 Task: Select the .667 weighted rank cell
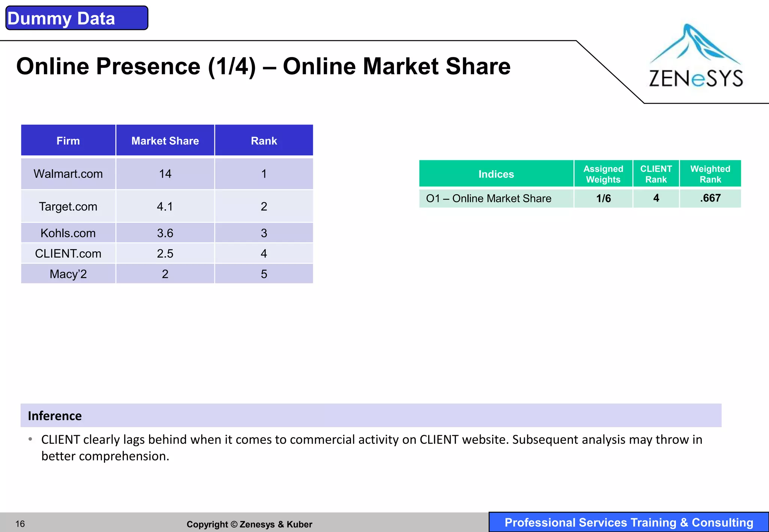[710, 198]
